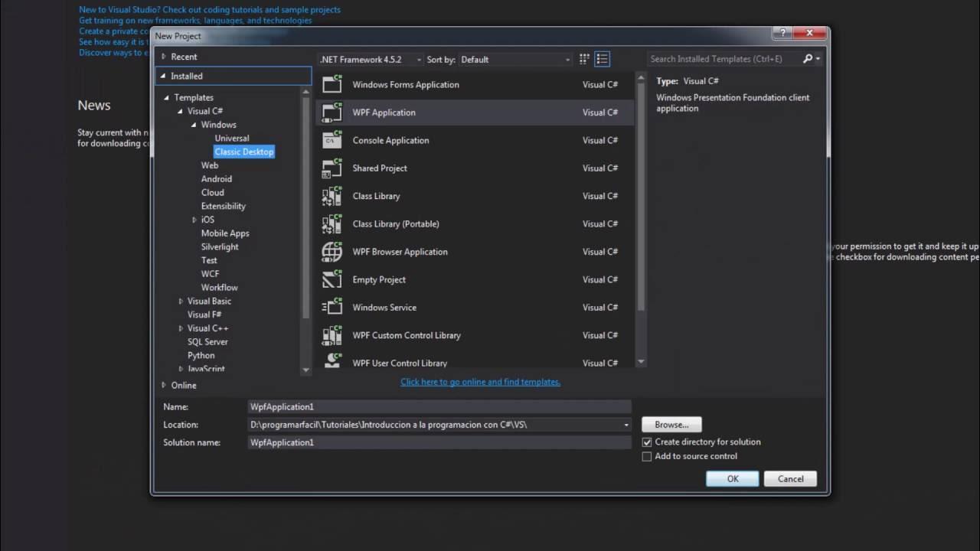Image resolution: width=980 pixels, height=551 pixels.
Task: Select the SQL Server node
Action: click(x=207, y=342)
